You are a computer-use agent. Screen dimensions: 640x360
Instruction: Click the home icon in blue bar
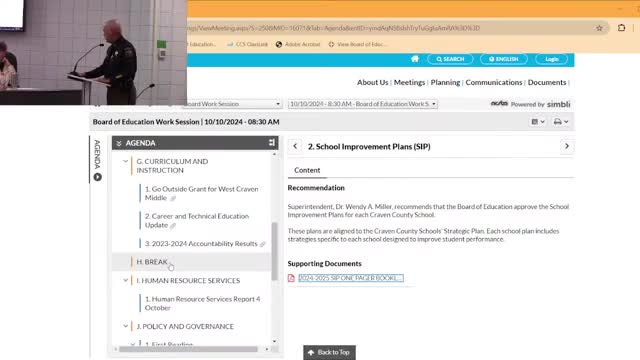(415, 59)
